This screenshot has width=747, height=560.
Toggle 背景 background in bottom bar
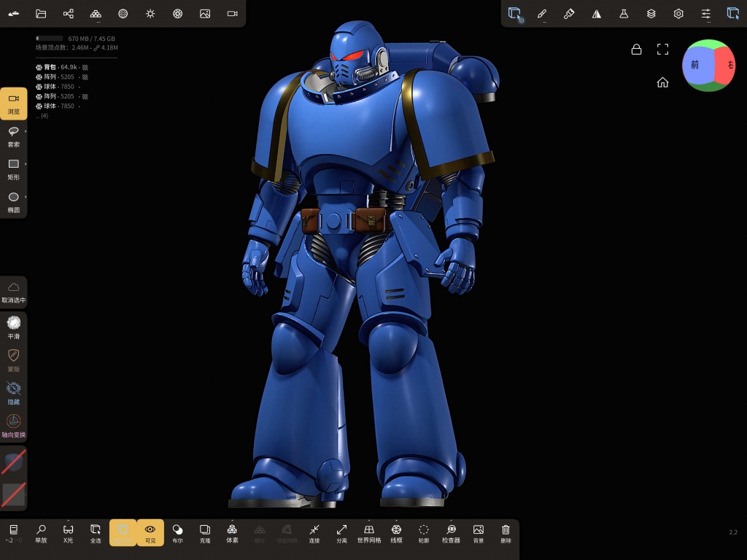tap(479, 533)
